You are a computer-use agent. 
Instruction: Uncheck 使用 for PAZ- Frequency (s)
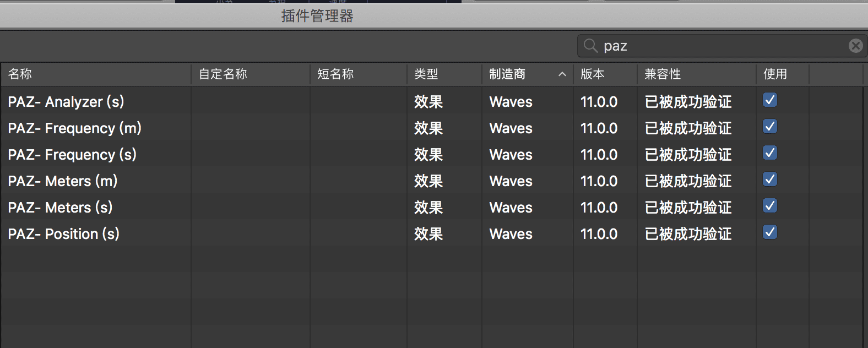pos(770,153)
